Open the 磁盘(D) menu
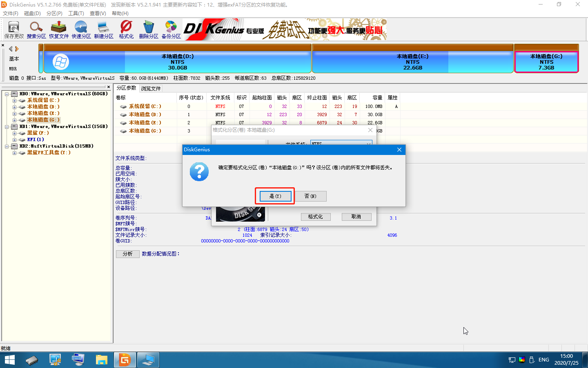The height and width of the screenshot is (368, 588). (x=32, y=13)
